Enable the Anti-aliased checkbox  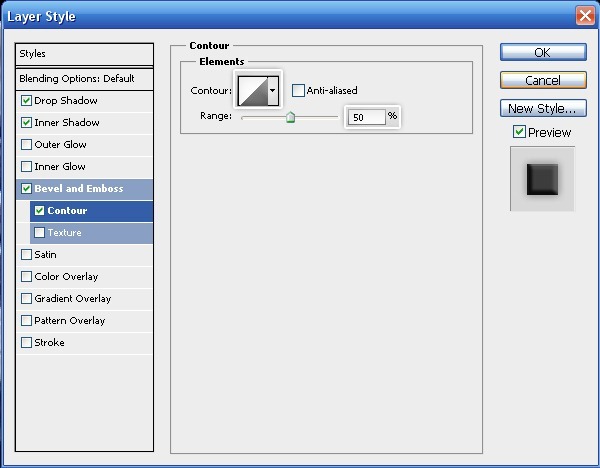click(299, 91)
